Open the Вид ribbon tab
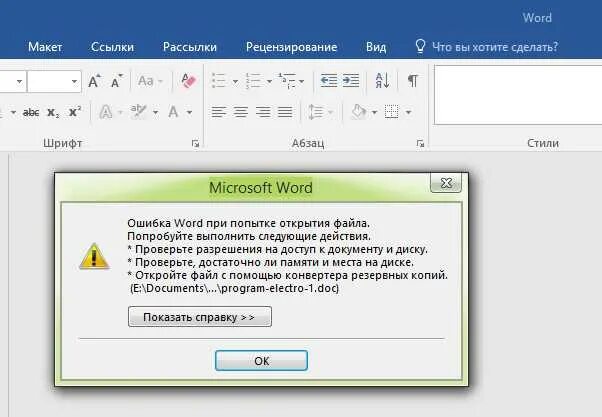602x417 pixels. (376, 47)
